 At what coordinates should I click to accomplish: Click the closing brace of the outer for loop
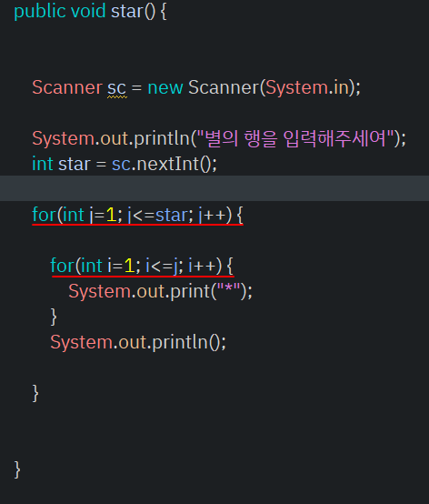[x=35, y=393]
